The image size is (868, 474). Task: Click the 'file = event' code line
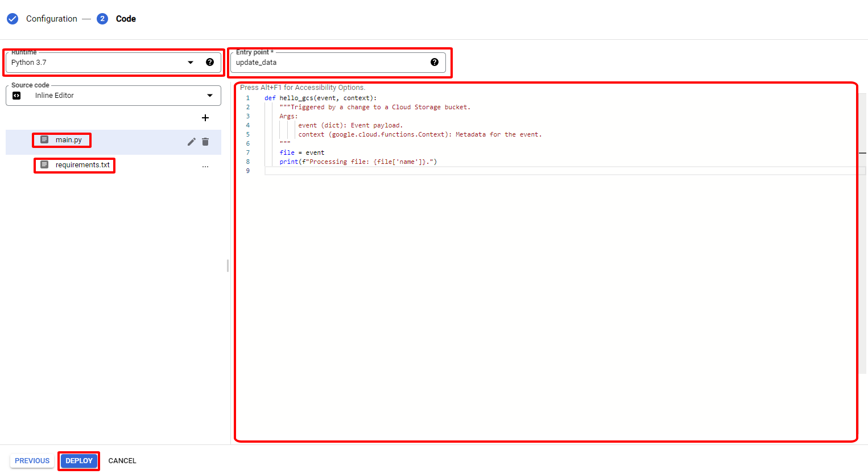click(302, 152)
